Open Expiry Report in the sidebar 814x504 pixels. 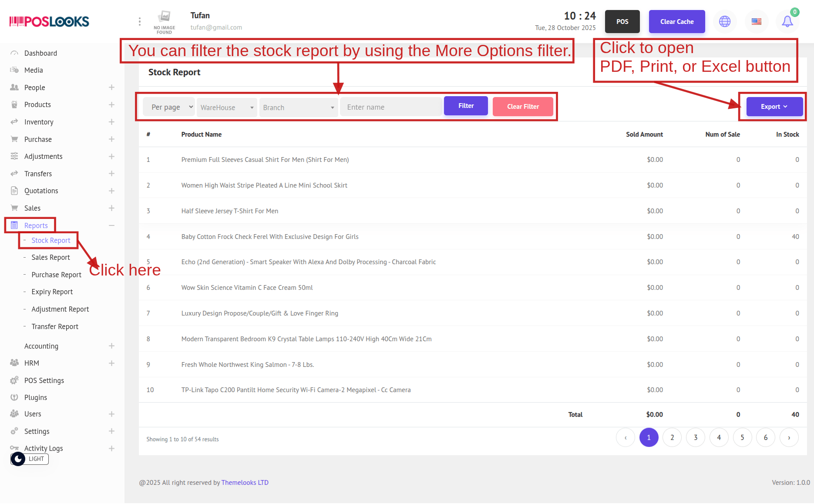coord(52,292)
